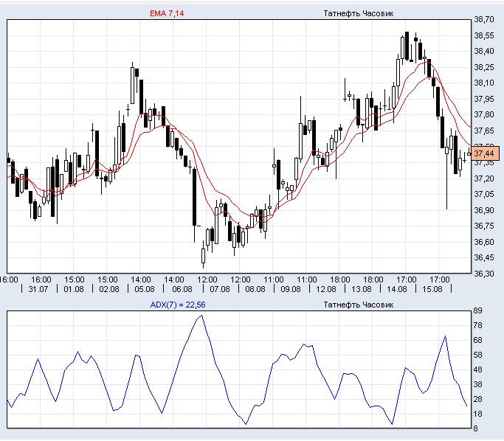This screenshot has height=441, width=504.
Task: Click the 38,10 price level on the scale
Action: click(x=484, y=83)
